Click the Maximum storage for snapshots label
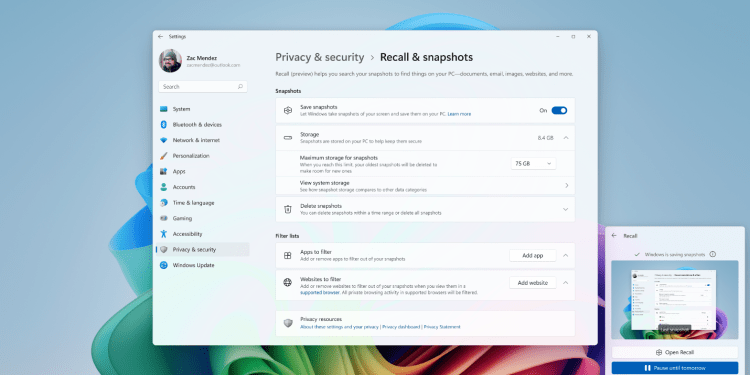The height and width of the screenshot is (375, 750). [339, 157]
